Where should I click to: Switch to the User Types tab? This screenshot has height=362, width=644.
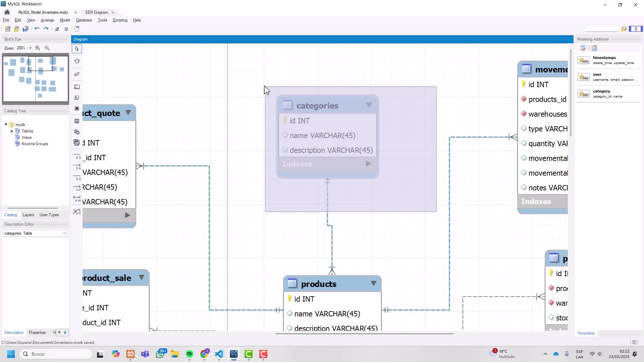coord(49,215)
